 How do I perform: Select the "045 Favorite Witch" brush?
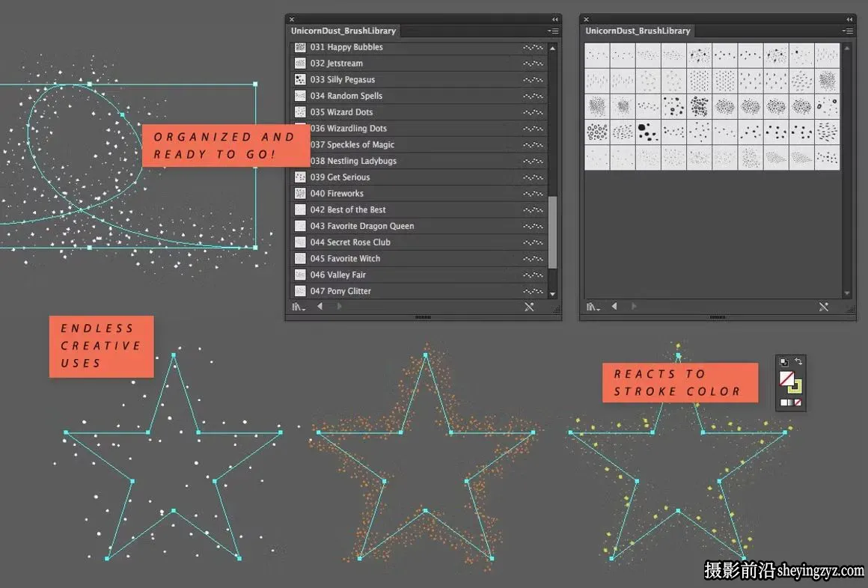point(419,259)
